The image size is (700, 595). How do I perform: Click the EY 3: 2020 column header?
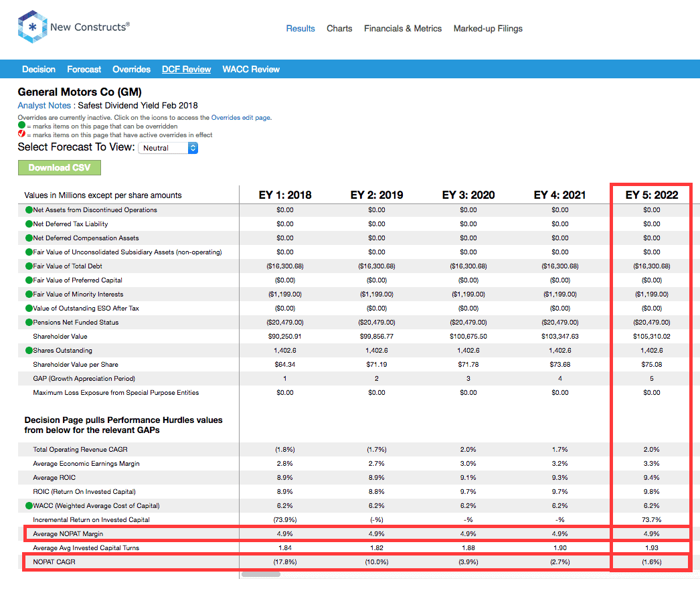point(468,195)
